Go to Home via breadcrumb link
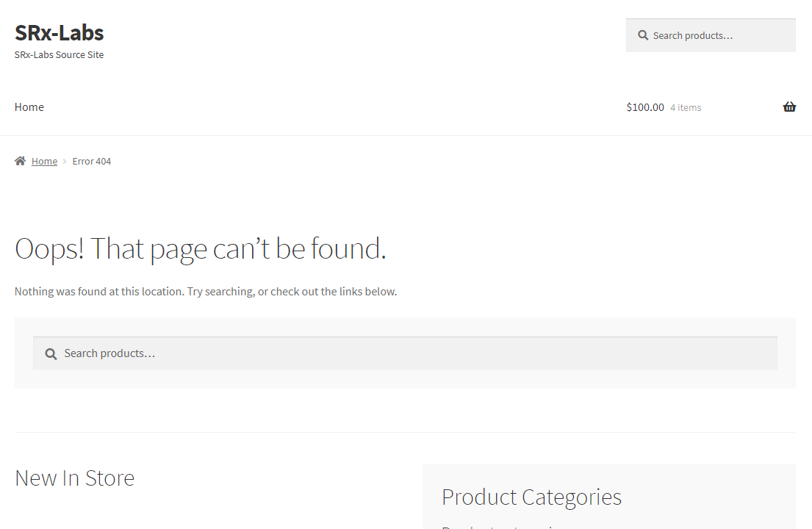The height and width of the screenshot is (529, 812). 44,162
